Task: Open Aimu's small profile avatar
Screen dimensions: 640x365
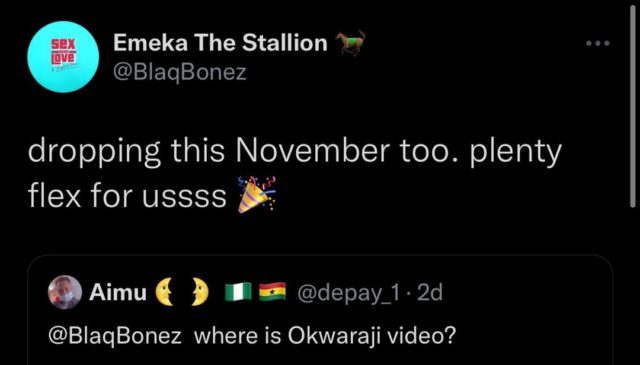Action: [64, 292]
